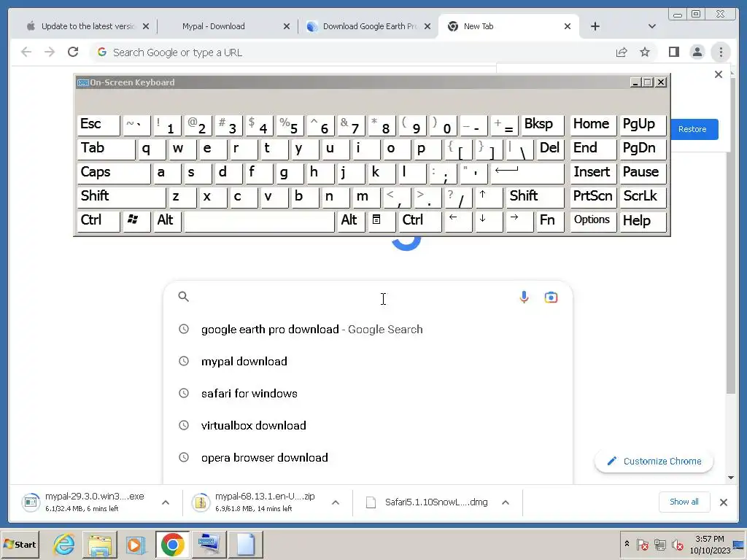Image resolution: width=747 pixels, height=560 pixels.
Task: Open a new tab with plus button
Action: [x=595, y=26]
